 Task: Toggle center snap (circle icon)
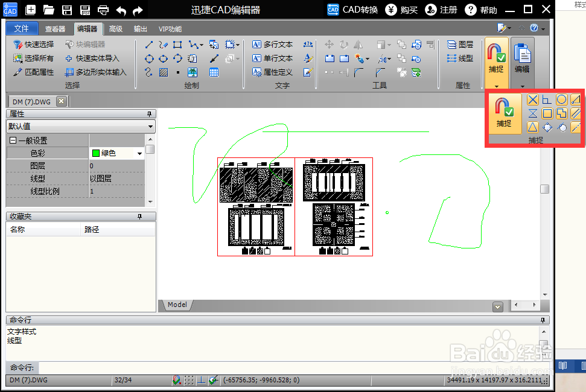tap(561, 100)
